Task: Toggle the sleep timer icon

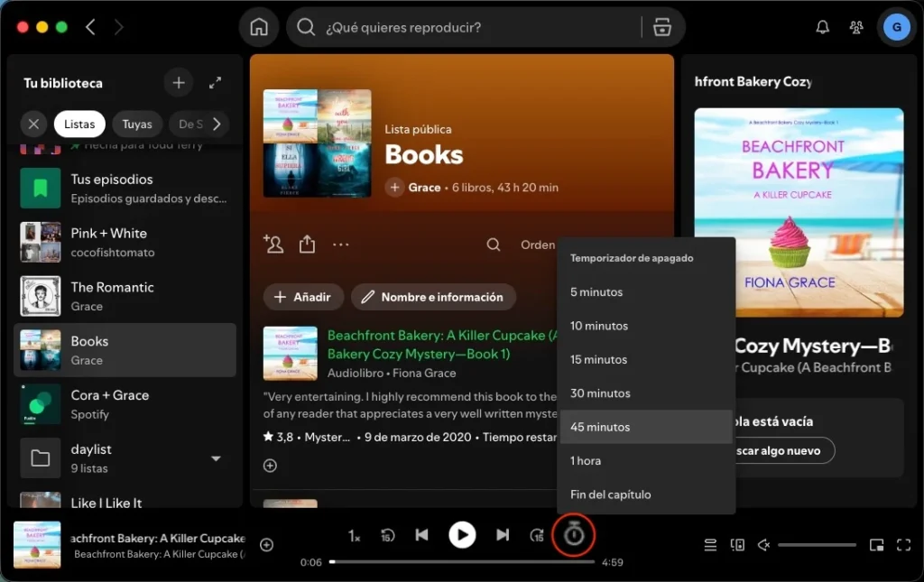Action: [x=573, y=535]
